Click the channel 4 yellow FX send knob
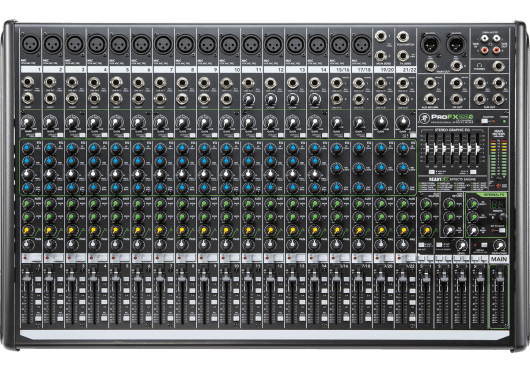This screenshot has height=371, width=530. (x=94, y=230)
